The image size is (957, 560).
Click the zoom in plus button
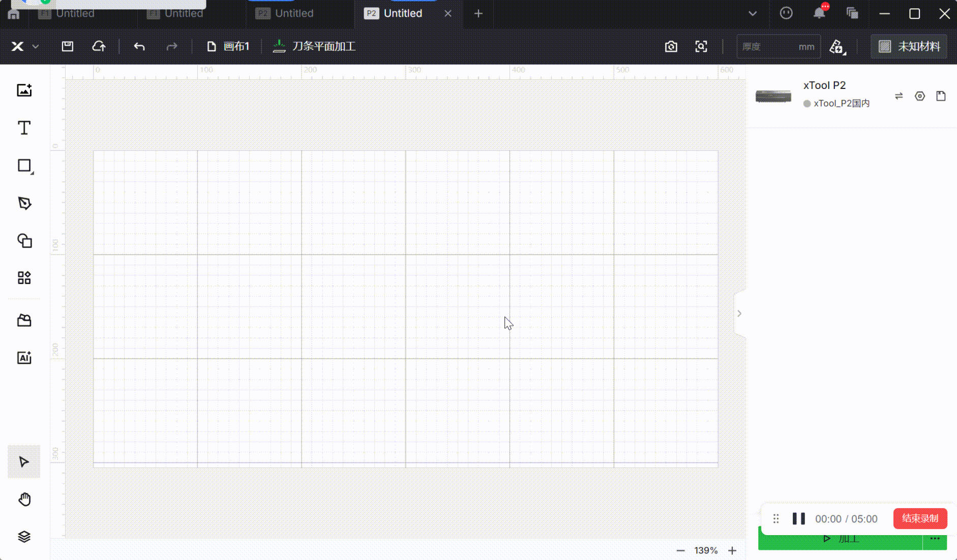732,551
